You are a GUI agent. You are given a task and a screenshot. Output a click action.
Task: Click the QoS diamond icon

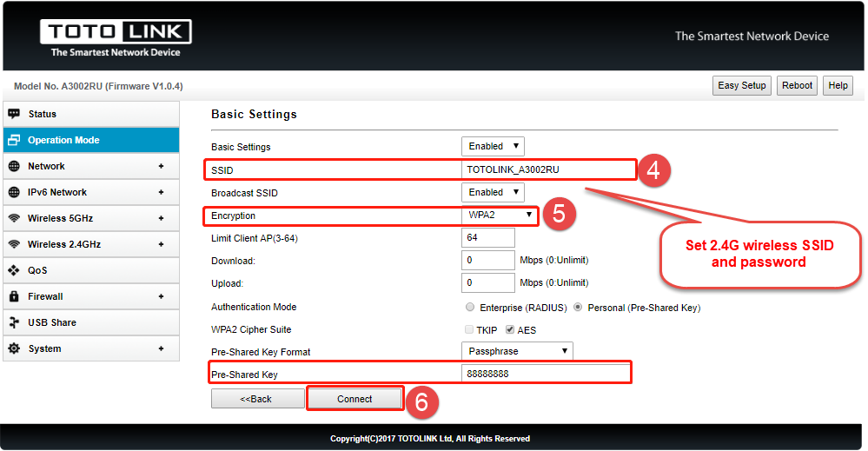[15, 270]
